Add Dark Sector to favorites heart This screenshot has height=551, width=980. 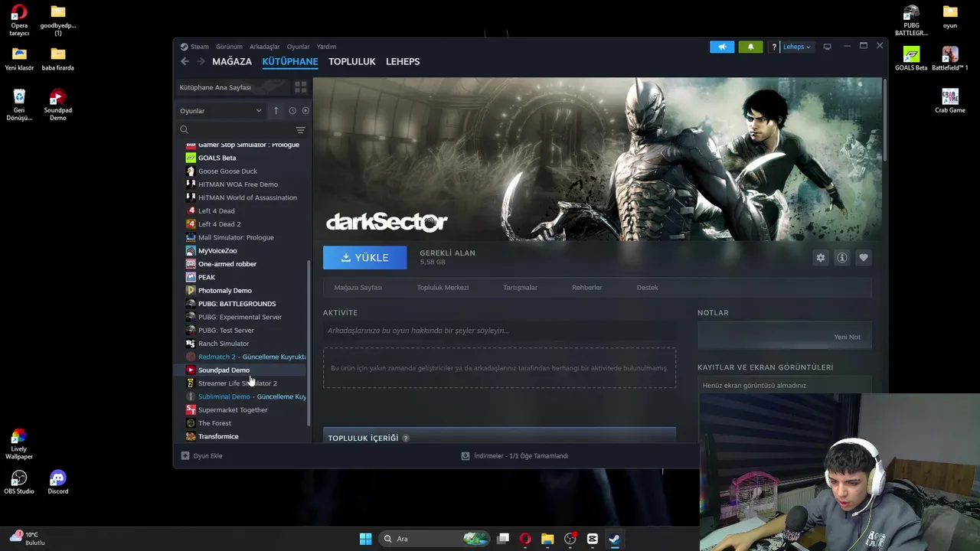pyautogui.click(x=864, y=258)
